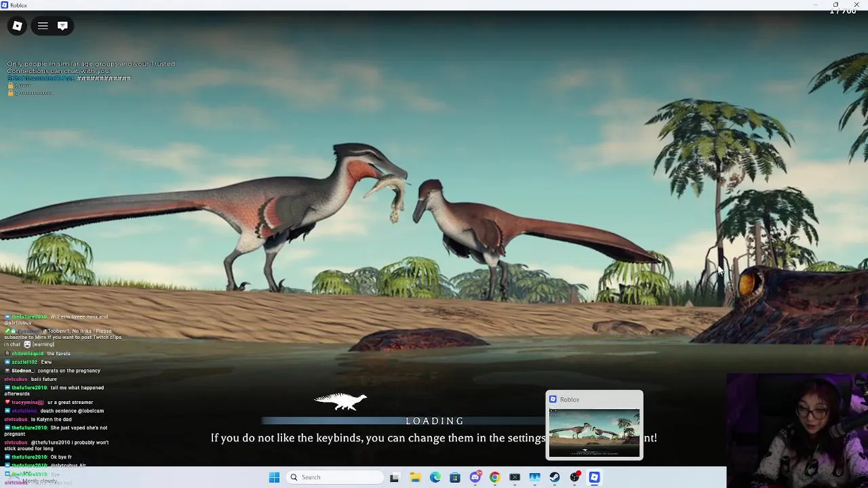Select the Roblox window preview thumbnail
Viewport: 868px width, 488px height.
tap(594, 432)
